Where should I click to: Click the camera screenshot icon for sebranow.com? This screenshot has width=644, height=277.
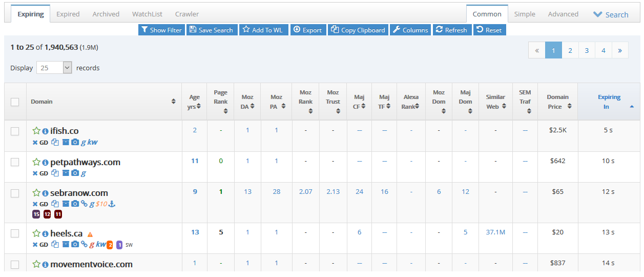pos(75,204)
